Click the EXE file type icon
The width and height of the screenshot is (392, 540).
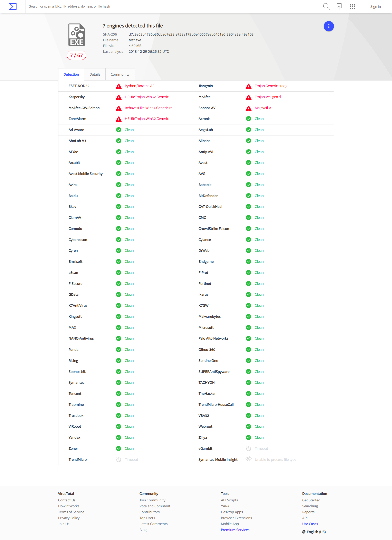77,35
